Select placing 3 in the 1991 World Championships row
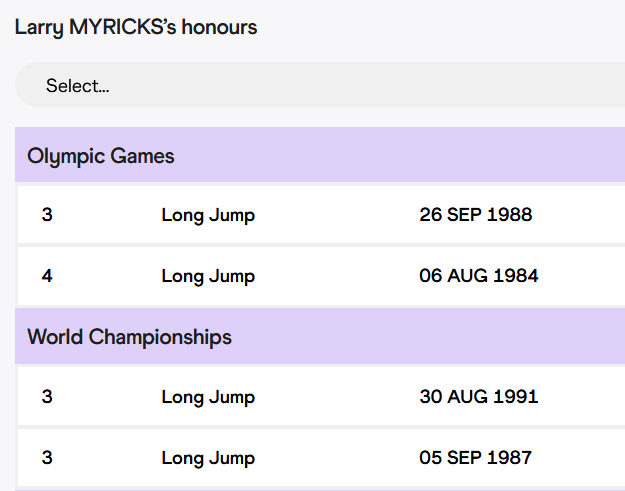625x491 pixels. (x=47, y=397)
